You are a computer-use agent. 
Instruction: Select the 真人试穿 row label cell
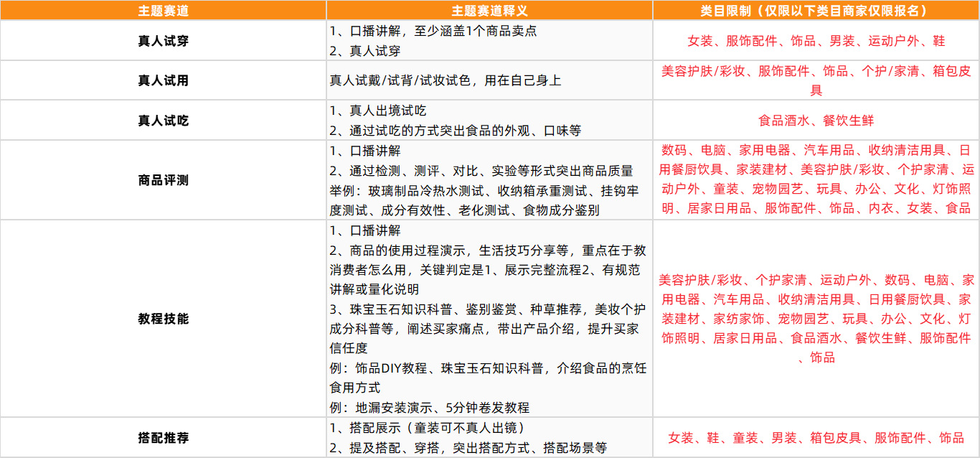163,41
